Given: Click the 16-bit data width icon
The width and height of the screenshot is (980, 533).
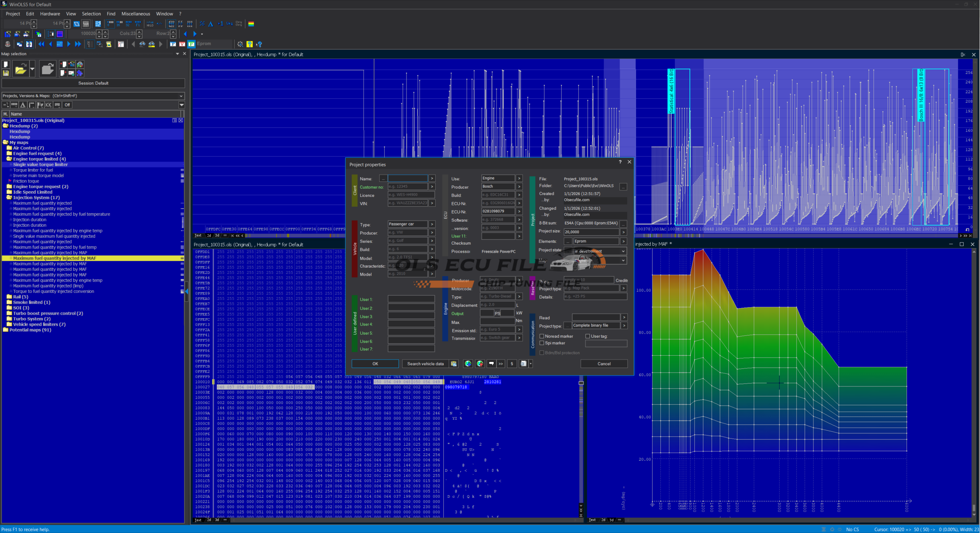Looking at the screenshot, I should point(119,24).
